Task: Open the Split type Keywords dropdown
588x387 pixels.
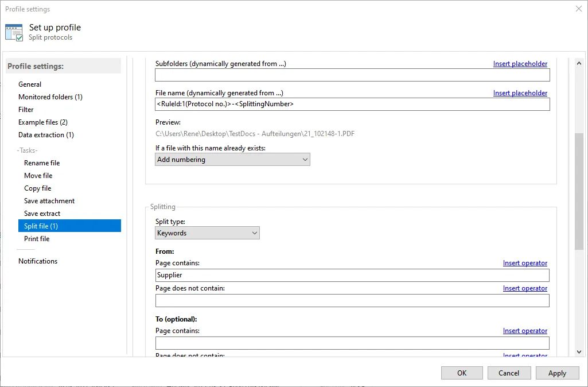Action: [x=207, y=233]
